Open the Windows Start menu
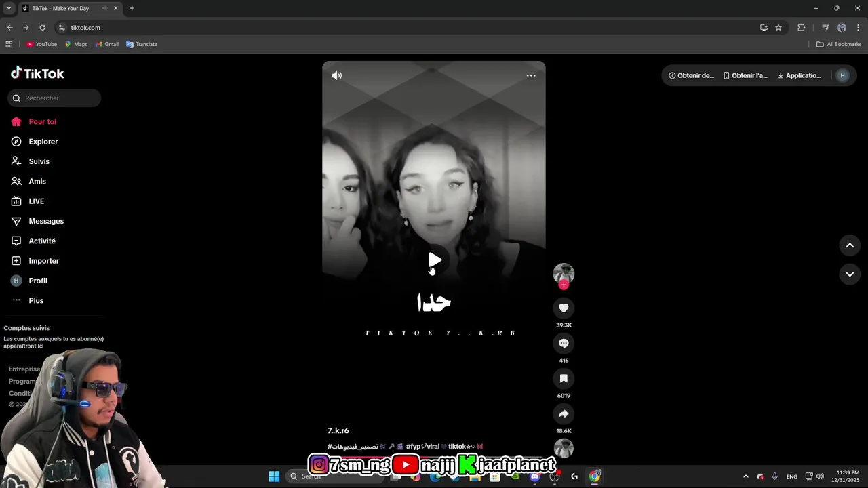Viewport: 868px width, 488px height. click(274, 476)
